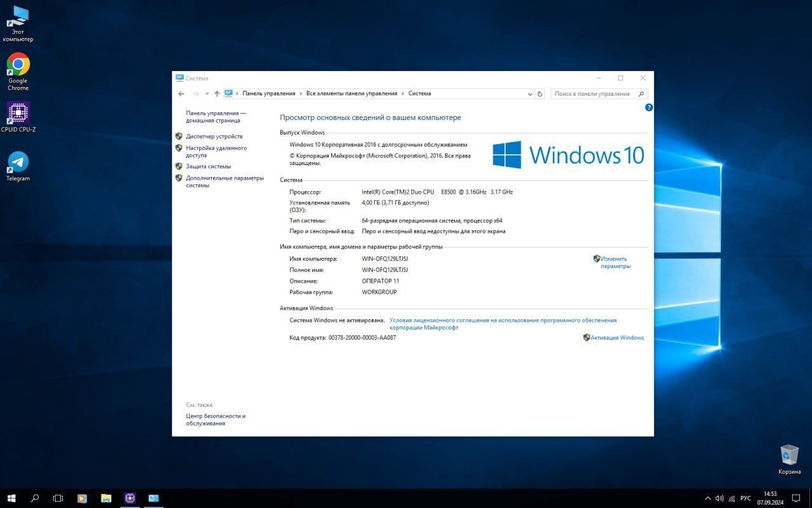The width and height of the screenshot is (812, 508).
Task: Open the license terms "Условия лицензионного соглашения" link
Action: click(503, 324)
